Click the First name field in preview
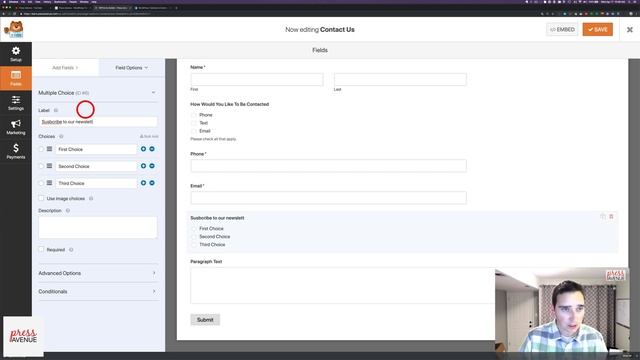Image resolution: width=640 pixels, height=360 pixels. [257, 79]
